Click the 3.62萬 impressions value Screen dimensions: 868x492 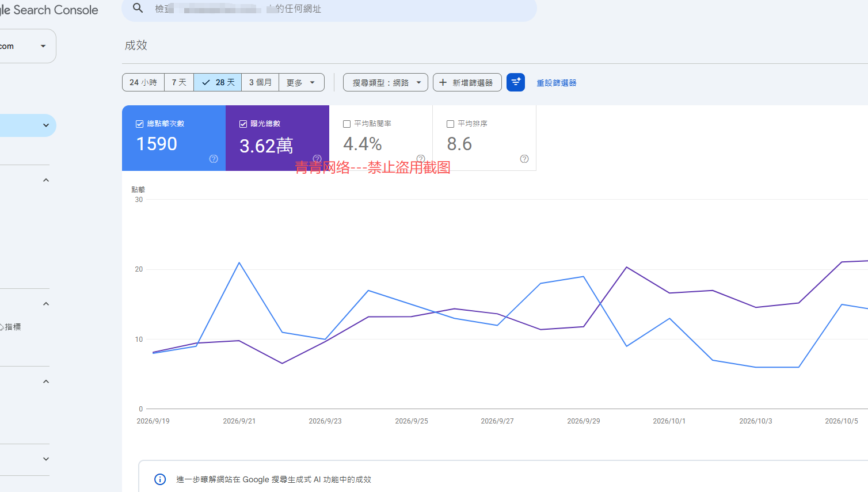point(267,146)
